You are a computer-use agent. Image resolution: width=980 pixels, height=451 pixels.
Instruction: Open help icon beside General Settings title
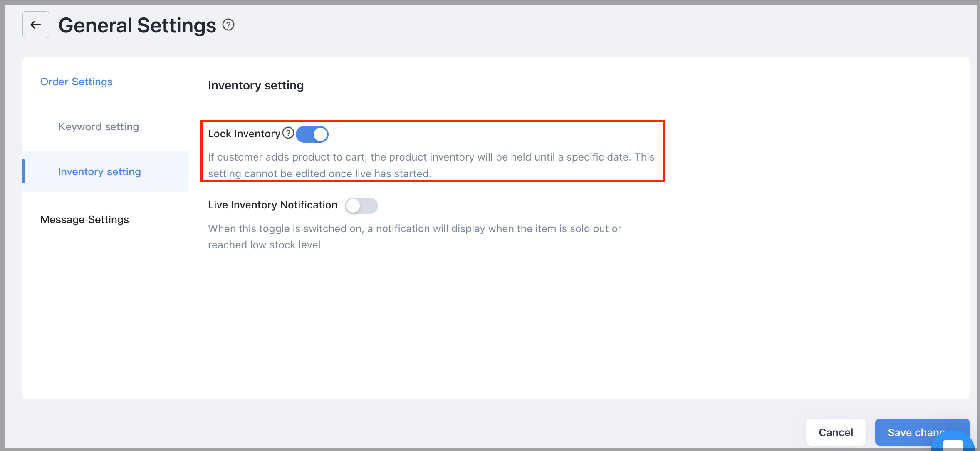pyautogui.click(x=228, y=25)
